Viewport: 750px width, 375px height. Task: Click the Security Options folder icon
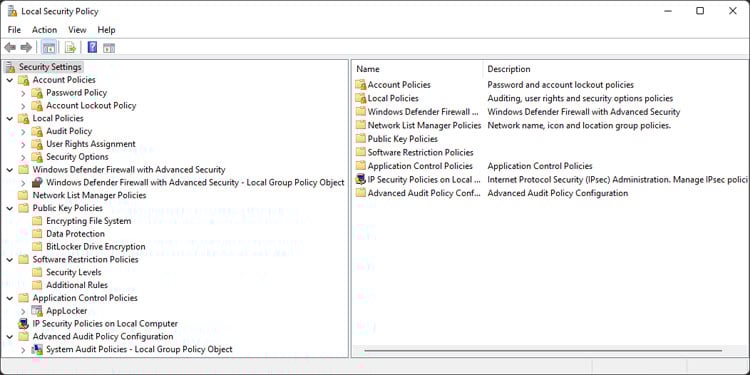click(x=37, y=157)
